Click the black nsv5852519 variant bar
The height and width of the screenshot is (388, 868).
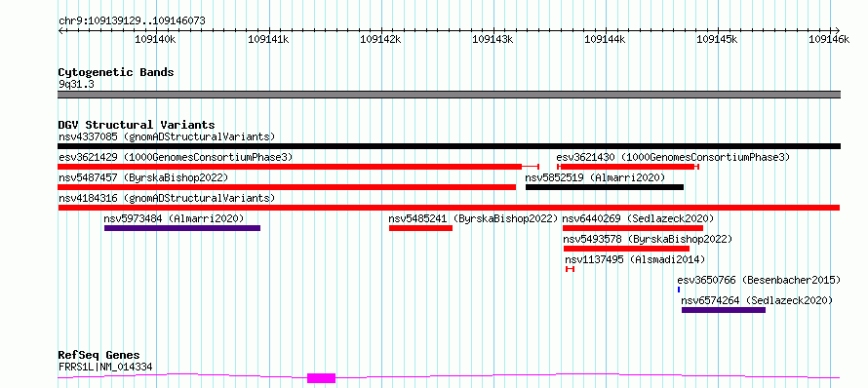pos(605,187)
